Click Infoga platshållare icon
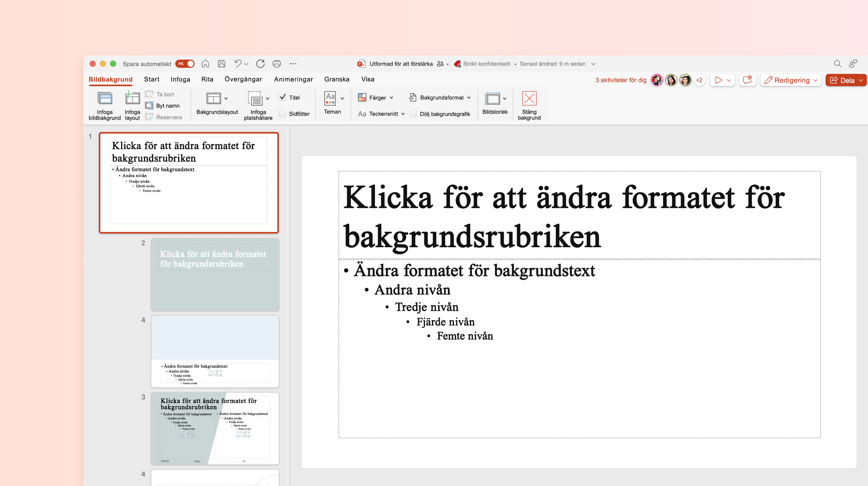This screenshot has width=868, height=486. [255, 99]
